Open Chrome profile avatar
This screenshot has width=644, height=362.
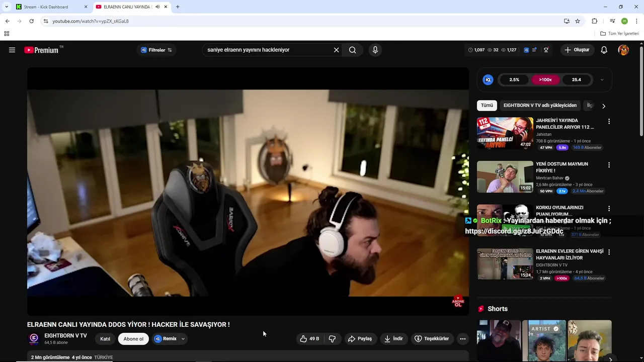click(x=624, y=21)
